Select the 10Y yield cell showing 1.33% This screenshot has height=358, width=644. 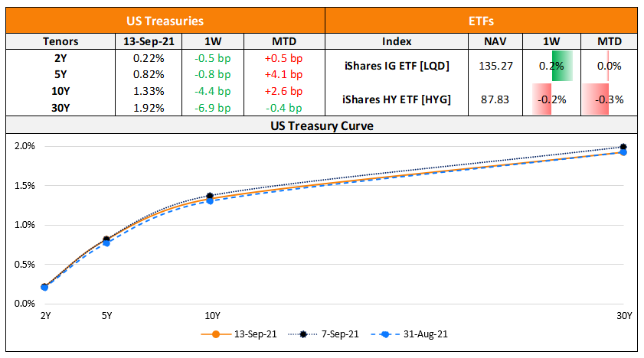pyautogui.click(x=148, y=91)
